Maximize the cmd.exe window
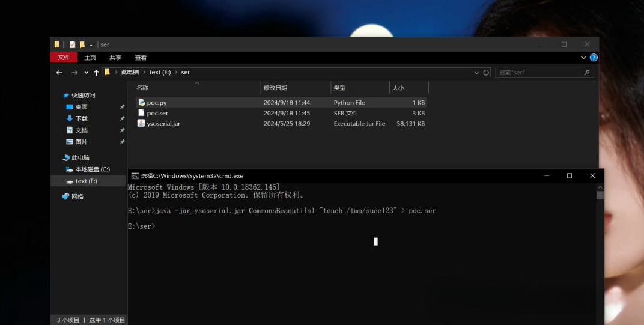Viewport: 644px width, 325px height. click(570, 176)
